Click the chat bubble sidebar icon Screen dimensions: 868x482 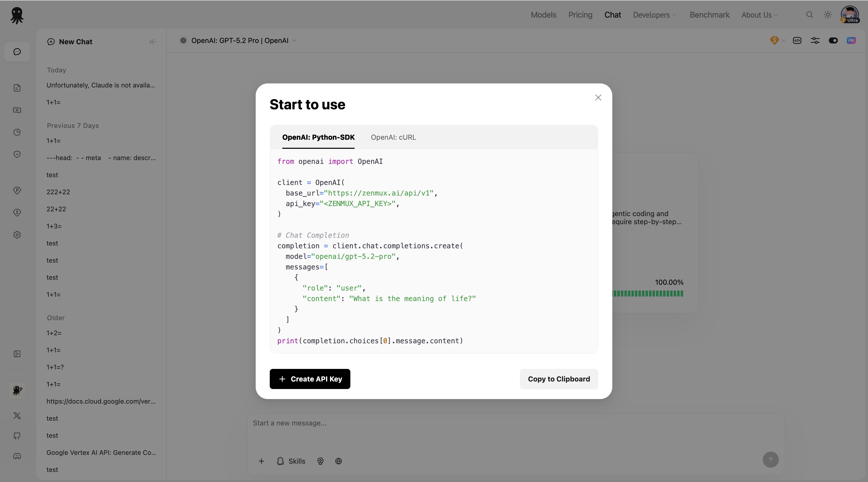17,52
